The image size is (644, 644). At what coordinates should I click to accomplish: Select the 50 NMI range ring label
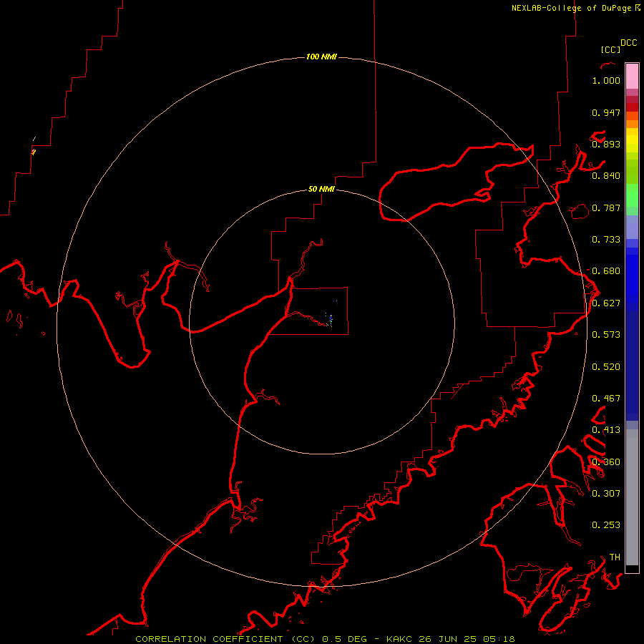[321, 189]
